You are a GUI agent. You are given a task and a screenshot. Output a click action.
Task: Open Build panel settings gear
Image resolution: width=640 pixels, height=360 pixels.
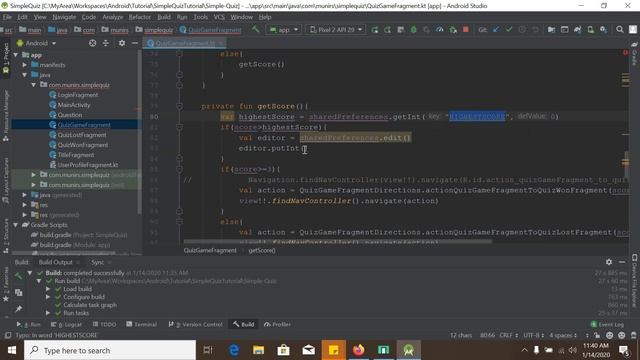pyautogui.click(x=609, y=262)
